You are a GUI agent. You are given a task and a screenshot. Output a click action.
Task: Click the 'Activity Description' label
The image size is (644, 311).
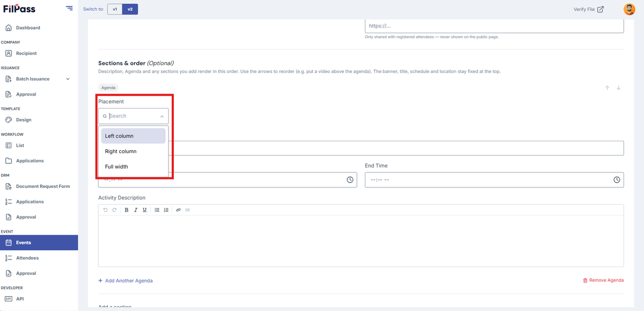(122, 198)
